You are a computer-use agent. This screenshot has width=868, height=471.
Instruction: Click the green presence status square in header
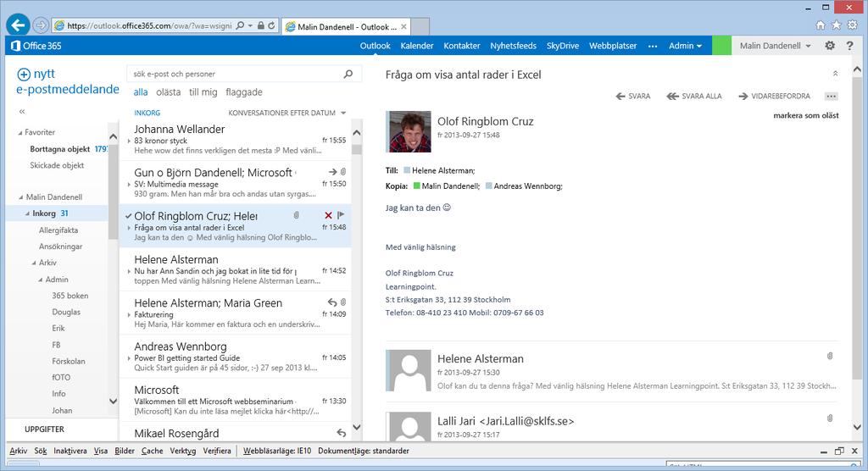[x=721, y=46]
